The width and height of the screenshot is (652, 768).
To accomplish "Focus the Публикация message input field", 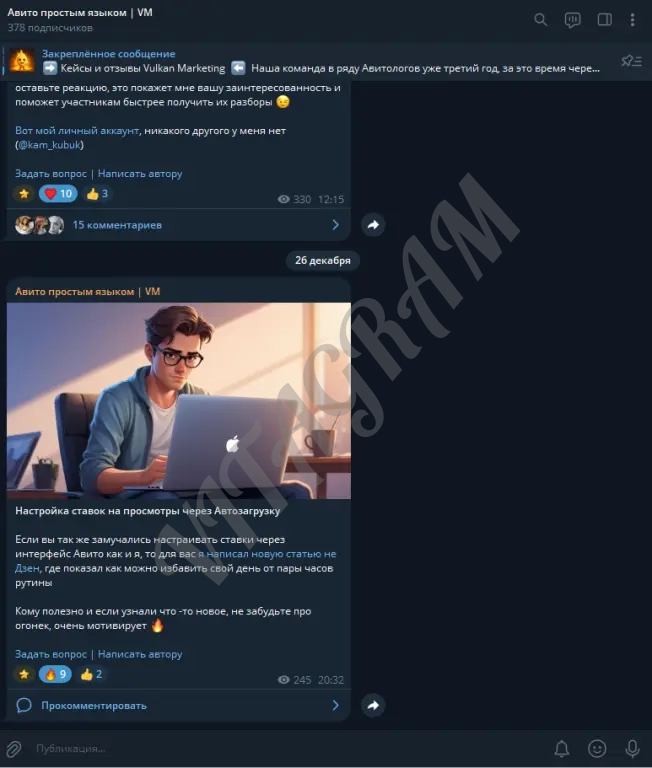I will [x=289, y=748].
